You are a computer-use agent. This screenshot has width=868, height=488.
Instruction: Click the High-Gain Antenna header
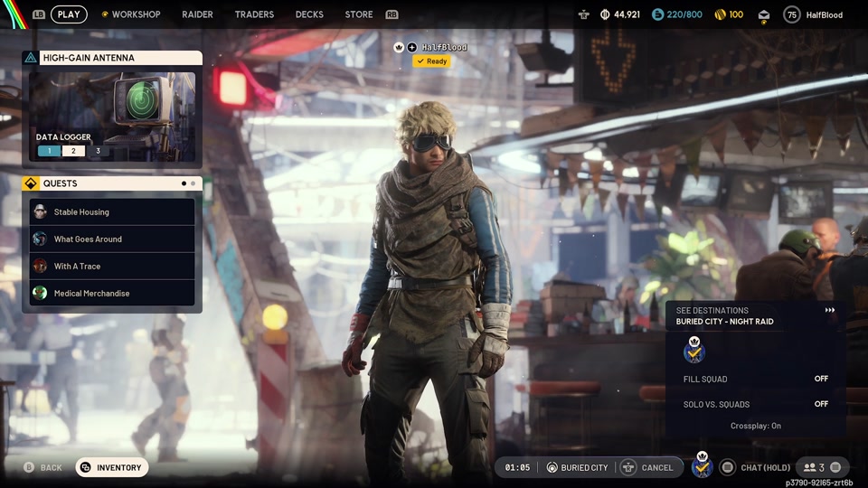[112, 58]
